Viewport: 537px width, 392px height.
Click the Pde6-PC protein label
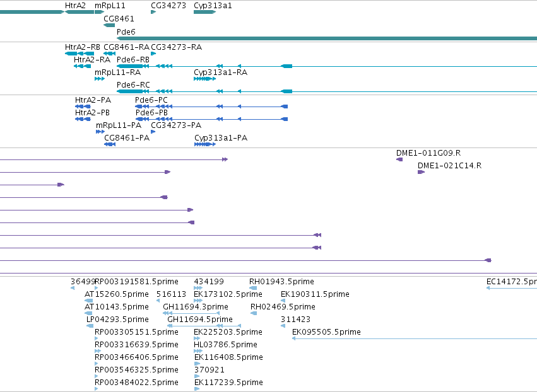pyautogui.click(x=151, y=100)
